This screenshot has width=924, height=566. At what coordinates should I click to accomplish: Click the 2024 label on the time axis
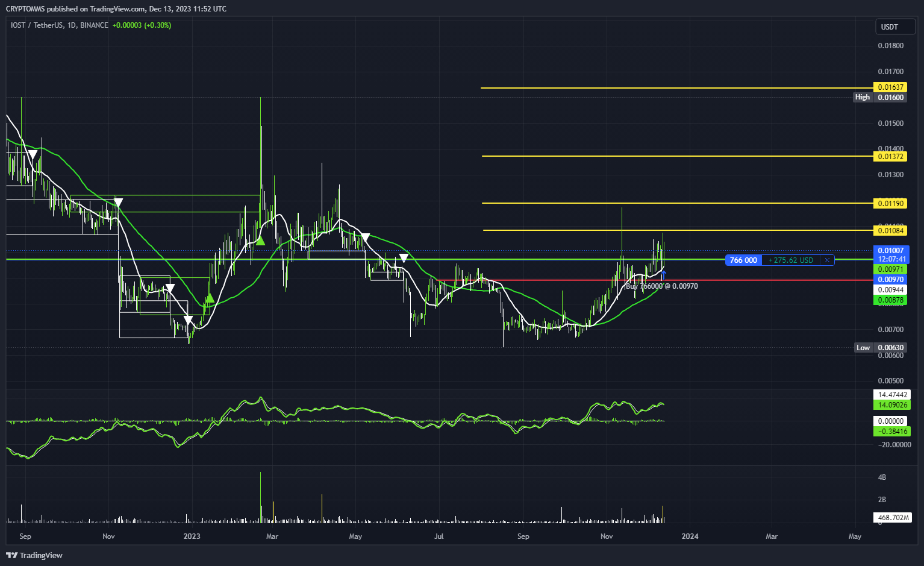point(690,536)
